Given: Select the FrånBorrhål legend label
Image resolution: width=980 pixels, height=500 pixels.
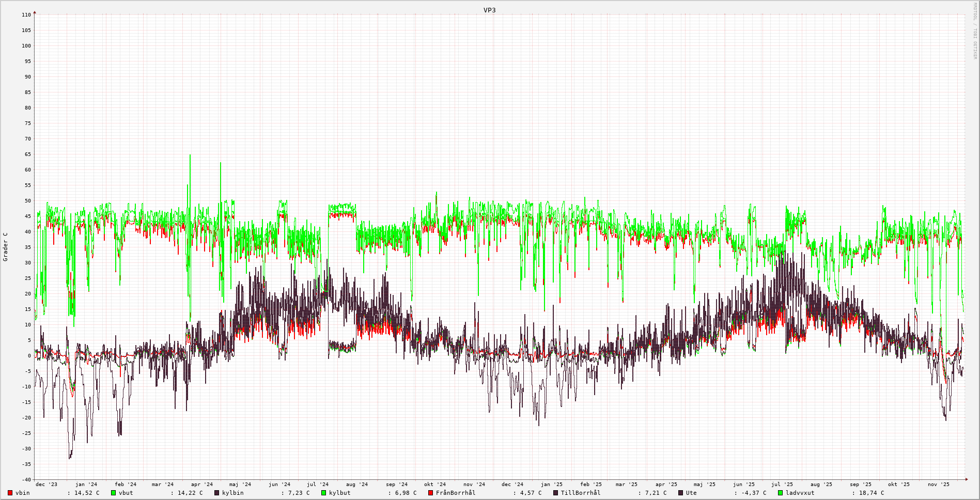Looking at the screenshot, I should coord(455,493).
